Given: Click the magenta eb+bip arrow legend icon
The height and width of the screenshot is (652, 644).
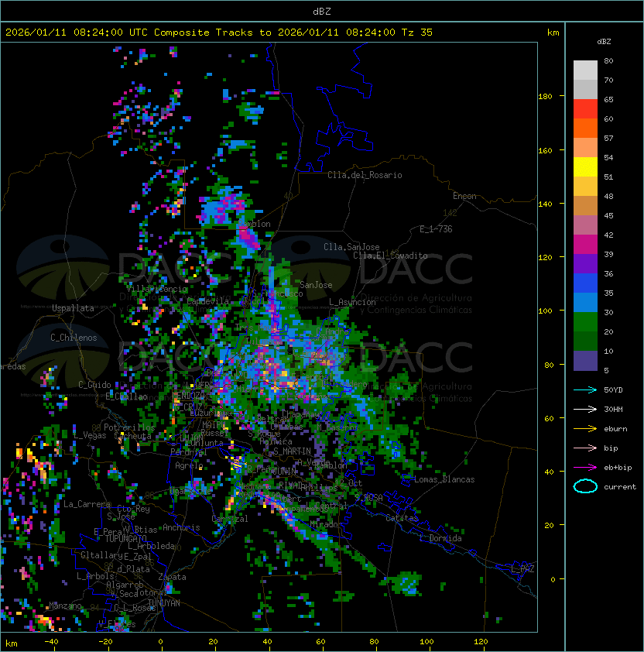Looking at the screenshot, I should click(x=585, y=468).
